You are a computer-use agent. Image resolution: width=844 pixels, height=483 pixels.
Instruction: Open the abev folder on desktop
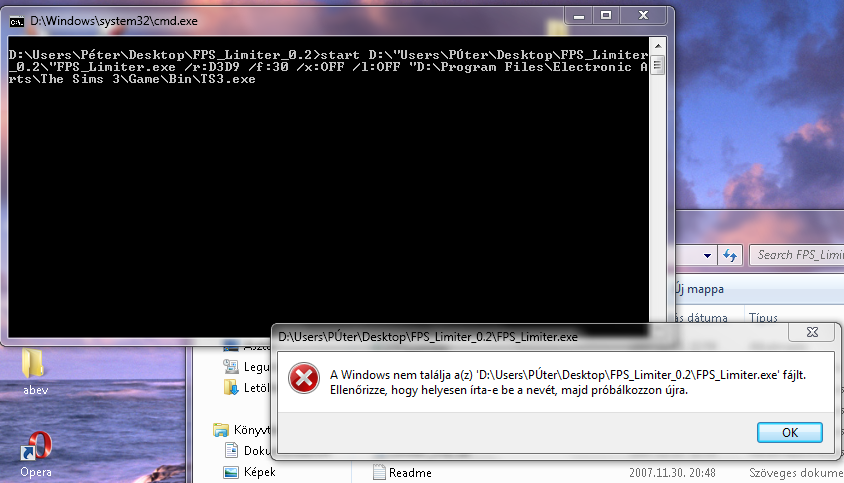[x=34, y=373]
